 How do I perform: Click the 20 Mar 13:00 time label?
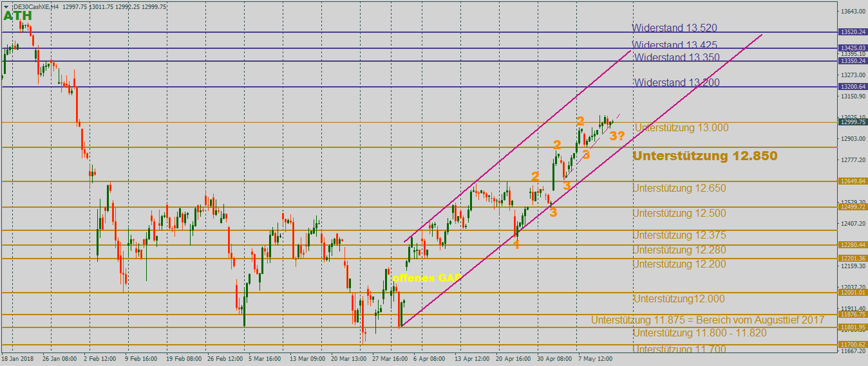click(x=350, y=359)
